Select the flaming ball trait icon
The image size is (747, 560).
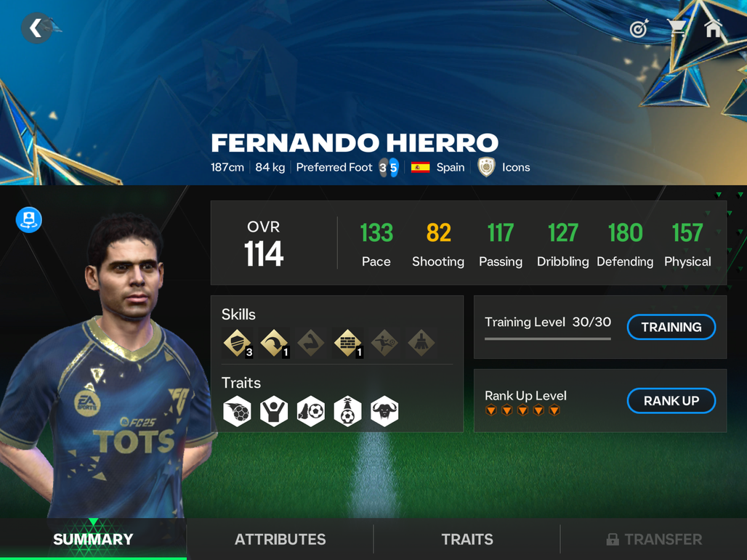tap(237, 411)
